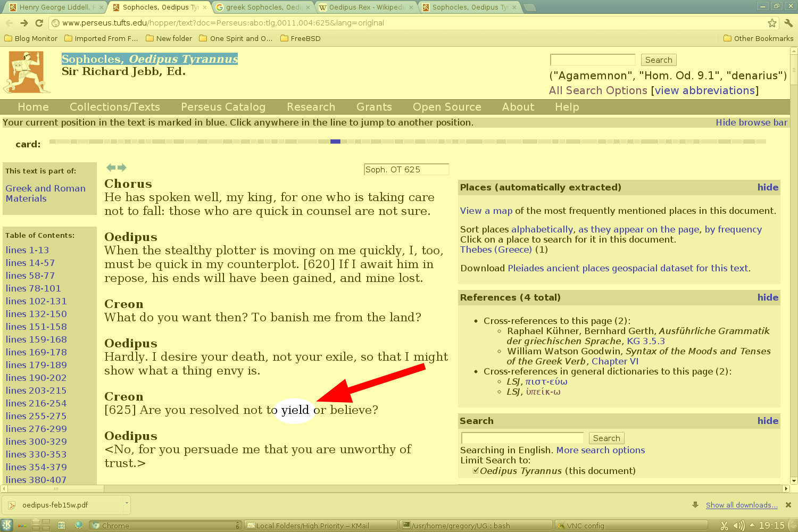This screenshot has height=532, width=798.
Task: Open the KG 3.5.3 cross-reference link
Action: click(x=646, y=341)
